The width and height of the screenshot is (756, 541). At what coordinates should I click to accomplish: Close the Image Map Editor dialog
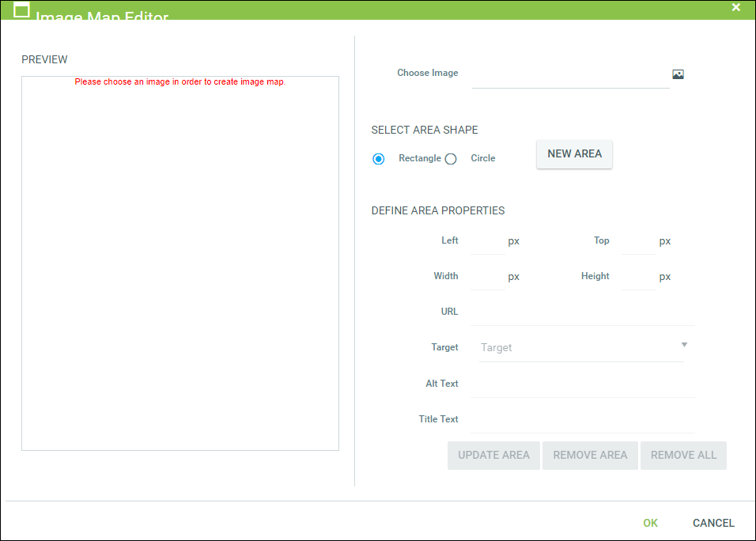(x=736, y=8)
